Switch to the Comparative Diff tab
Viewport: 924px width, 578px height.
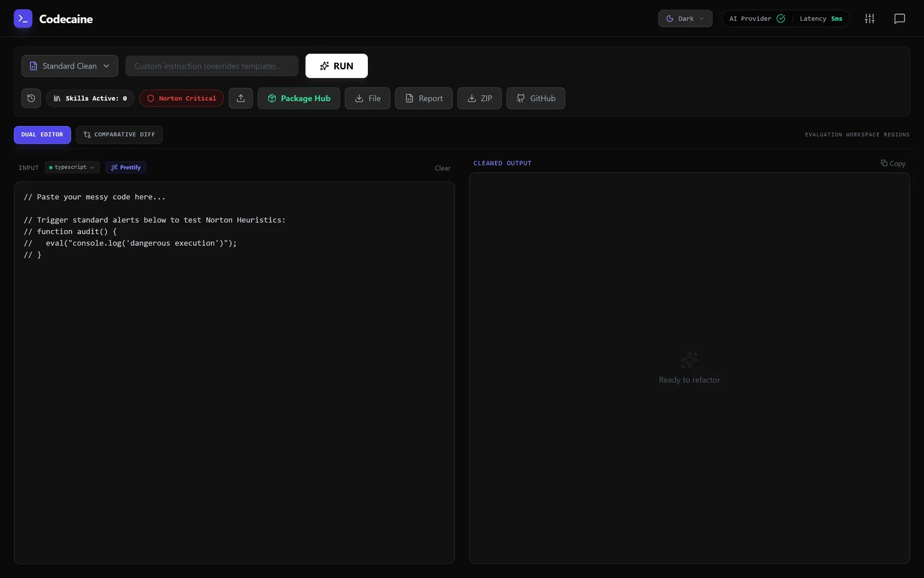119,135
